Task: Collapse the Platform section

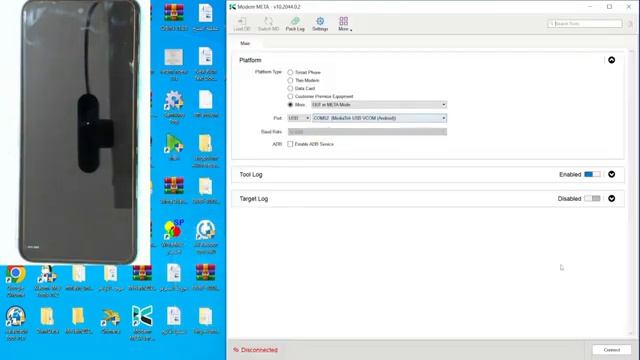Action: [611, 60]
